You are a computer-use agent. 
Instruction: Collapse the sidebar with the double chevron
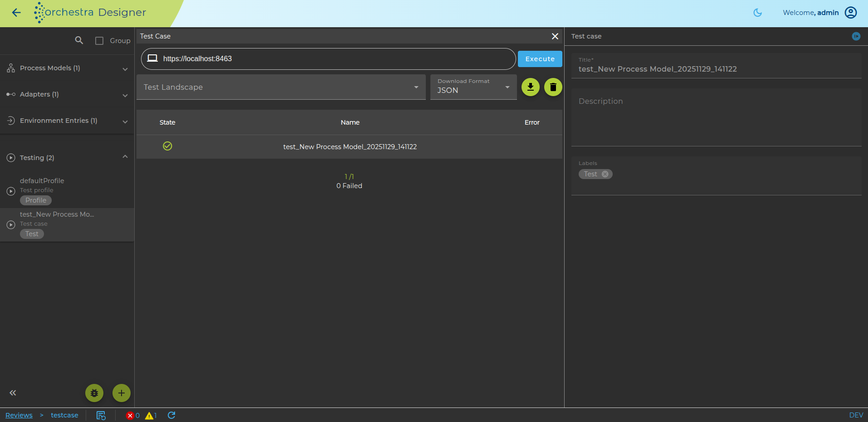point(13,393)
